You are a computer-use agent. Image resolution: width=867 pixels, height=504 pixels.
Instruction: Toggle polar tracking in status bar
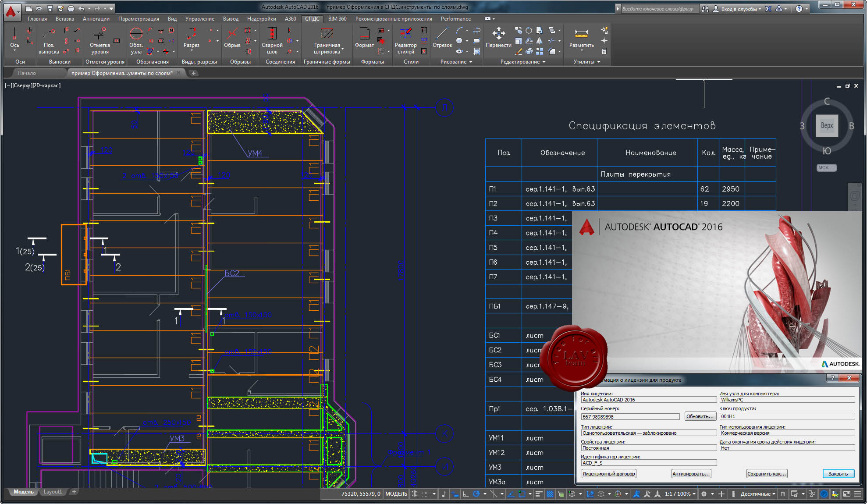pos(476,494)
